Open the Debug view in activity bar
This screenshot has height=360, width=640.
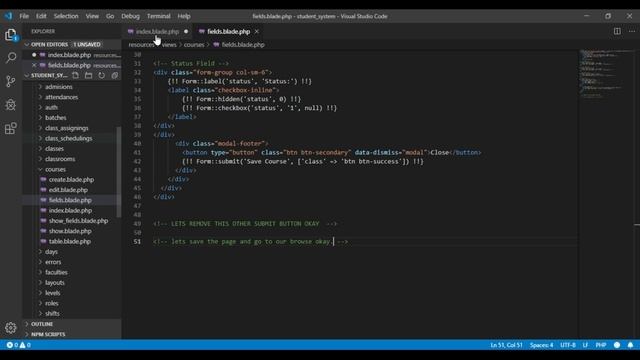11,104
